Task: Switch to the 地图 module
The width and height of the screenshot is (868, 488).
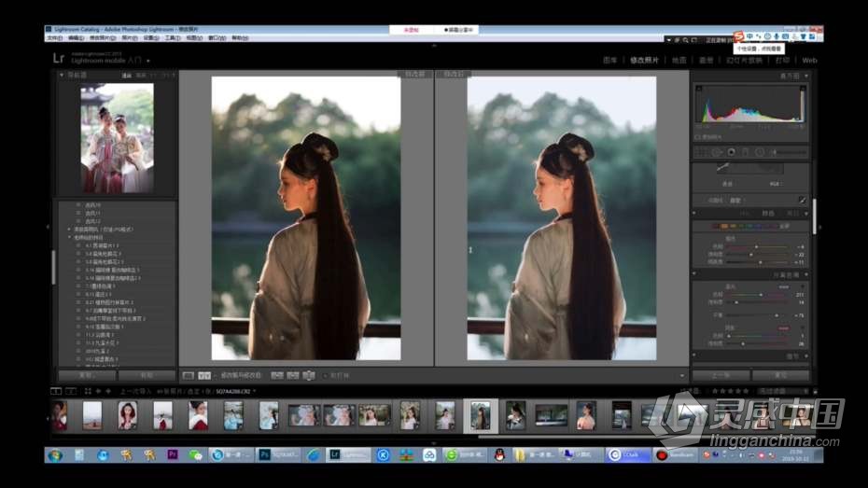Action: pos(679,61)
